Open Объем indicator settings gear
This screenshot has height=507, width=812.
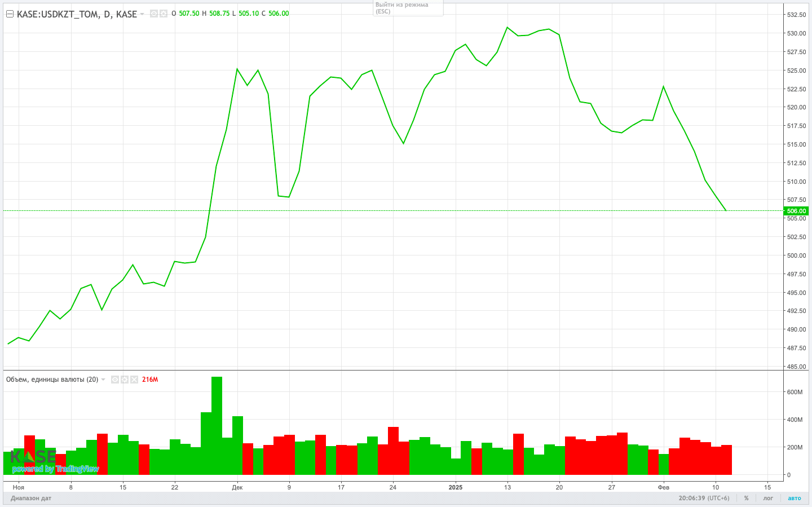click(125, 380)
